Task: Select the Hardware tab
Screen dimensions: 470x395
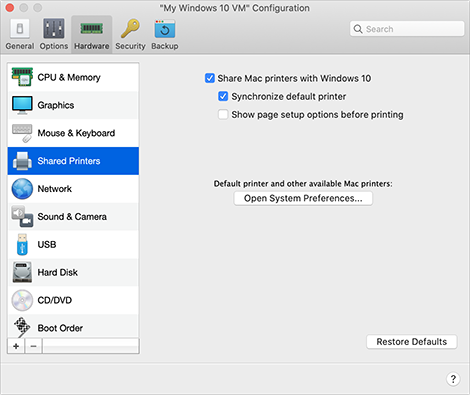Action: coord(92,34)
